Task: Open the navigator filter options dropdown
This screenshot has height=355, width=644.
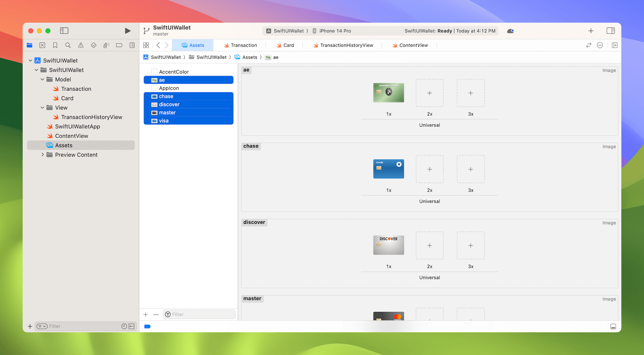Action: (x=42, y=326)
